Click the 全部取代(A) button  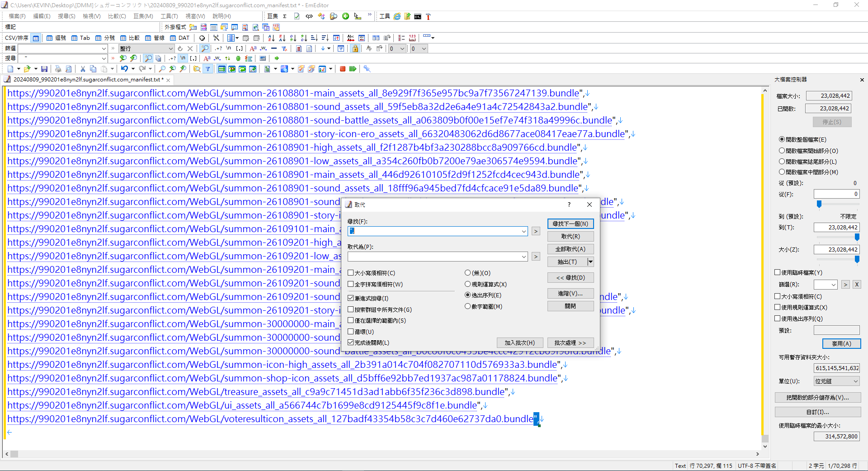(570, 249)
